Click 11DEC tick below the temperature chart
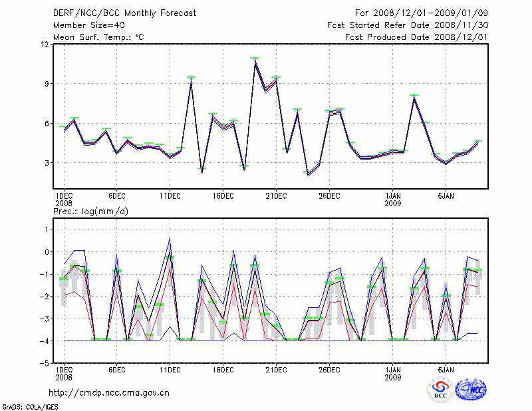Viewport: 532px width, 411px height. 170,196
